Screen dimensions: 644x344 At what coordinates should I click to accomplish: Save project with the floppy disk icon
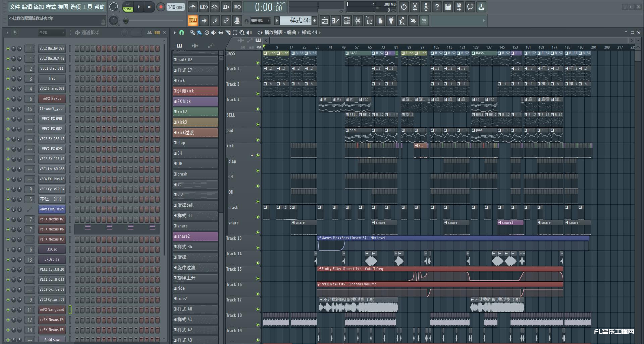(x=448, y=7)
